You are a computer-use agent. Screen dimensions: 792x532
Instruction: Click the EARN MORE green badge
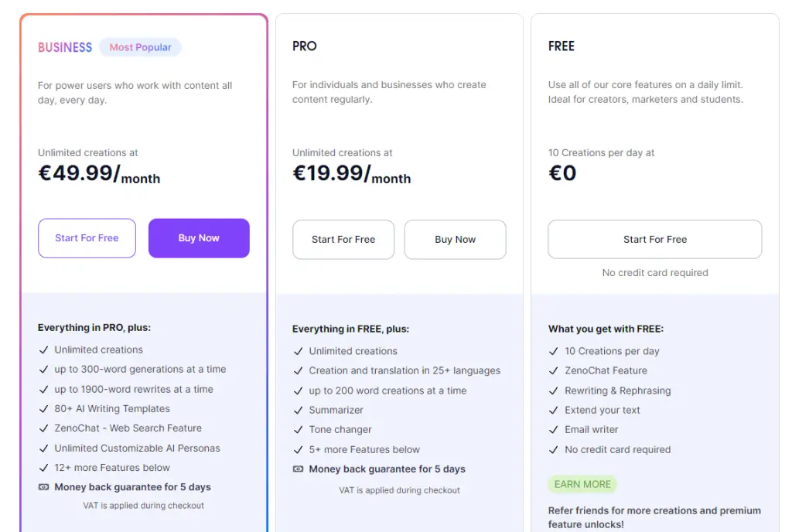[x=582, y=484]
